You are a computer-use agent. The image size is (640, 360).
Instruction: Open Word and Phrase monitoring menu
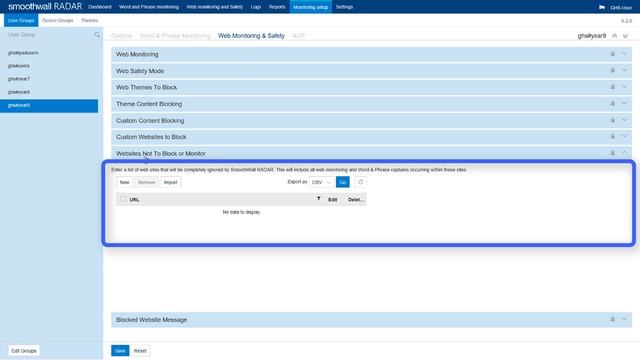coord(149,7)
